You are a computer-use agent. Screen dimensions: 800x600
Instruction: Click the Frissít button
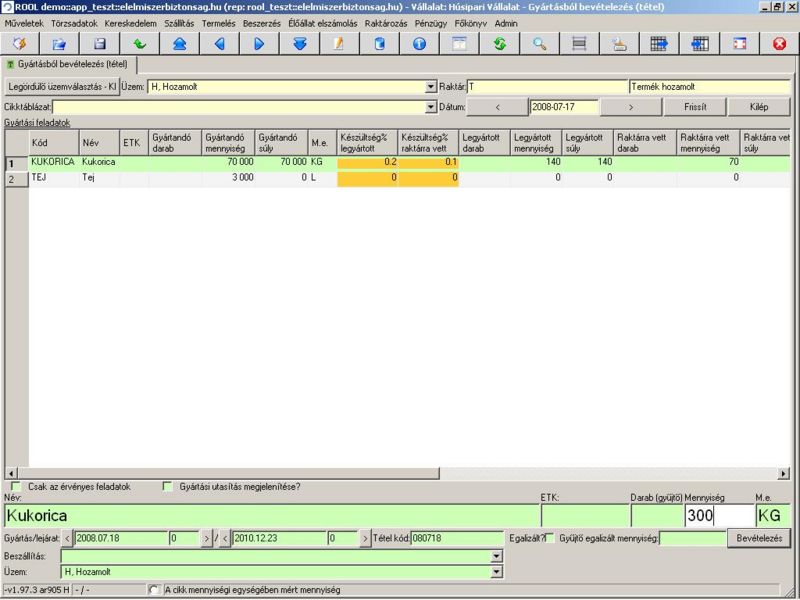tap(693, 106)
